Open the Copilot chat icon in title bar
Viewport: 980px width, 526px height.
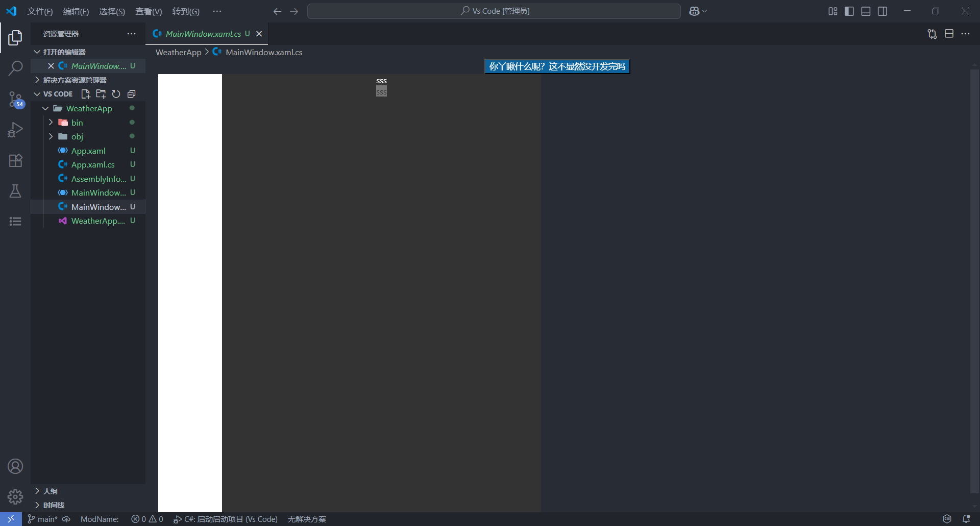[x=694, y=11]
